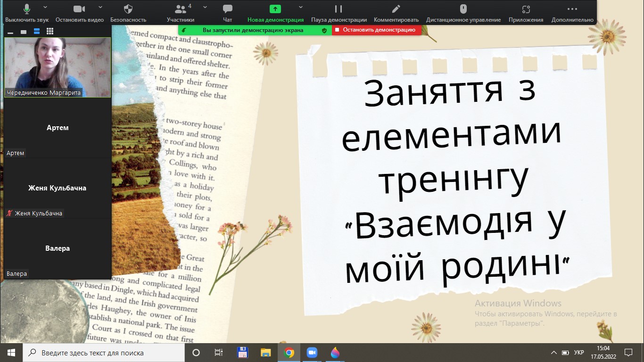Select Валера participant tile
The height and width of the screenshot is (362, 644).
click(58, 248)
